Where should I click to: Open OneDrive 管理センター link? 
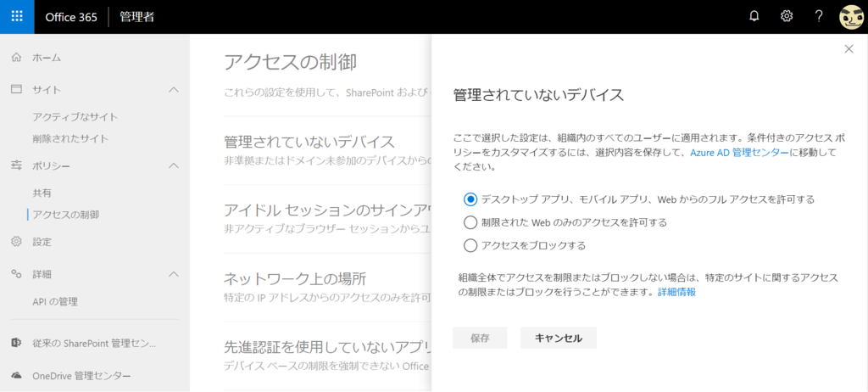click(x=81, y=376)
